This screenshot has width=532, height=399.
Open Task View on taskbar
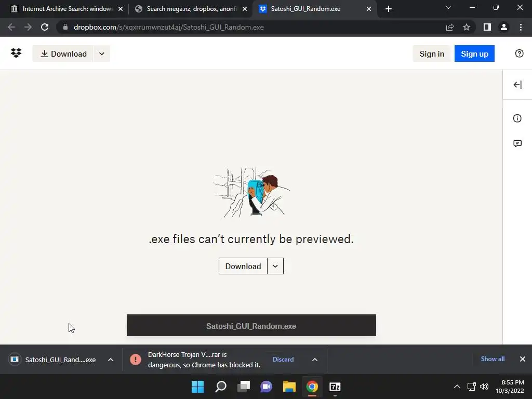(x=243, y=387)
